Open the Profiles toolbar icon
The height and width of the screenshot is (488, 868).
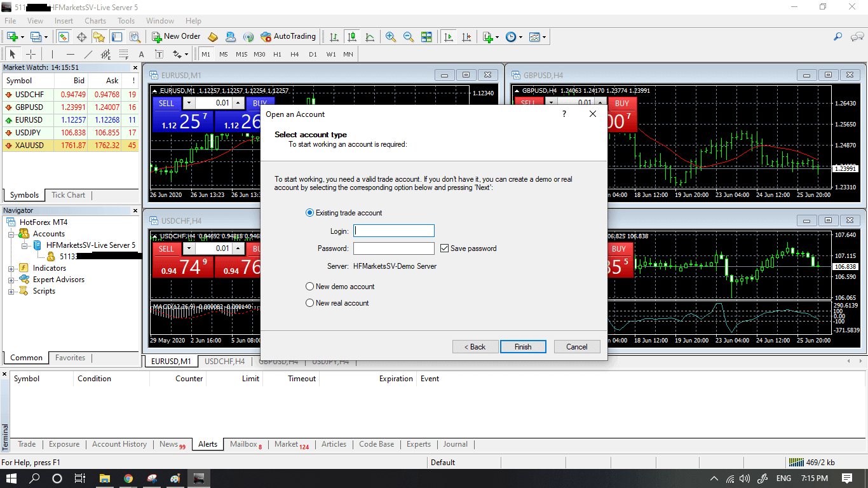point(36,37)
